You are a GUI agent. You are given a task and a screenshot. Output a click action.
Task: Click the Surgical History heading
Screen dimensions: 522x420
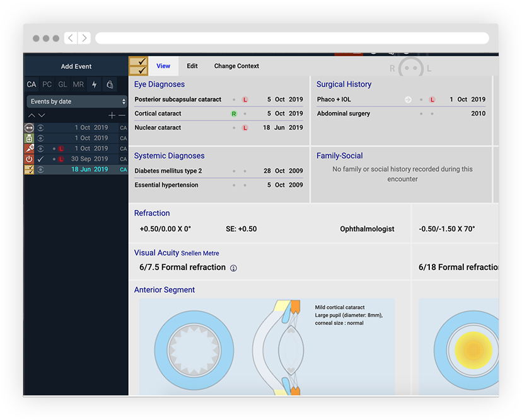pos(344,85)
